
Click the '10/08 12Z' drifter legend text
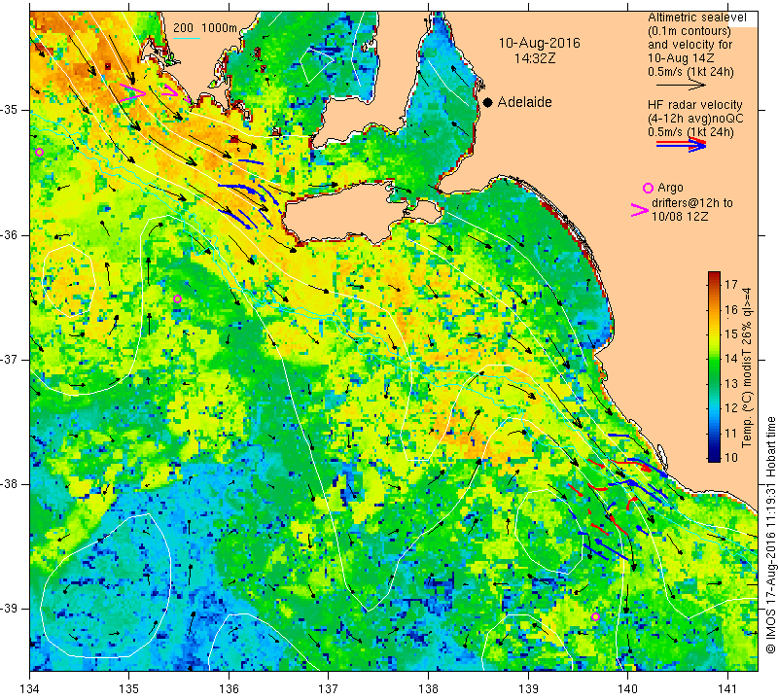(x=680, y=216)
